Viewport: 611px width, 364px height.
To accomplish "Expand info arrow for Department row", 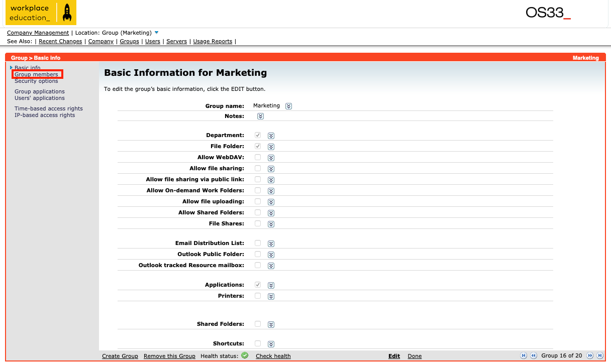I will tap(271, 136).
